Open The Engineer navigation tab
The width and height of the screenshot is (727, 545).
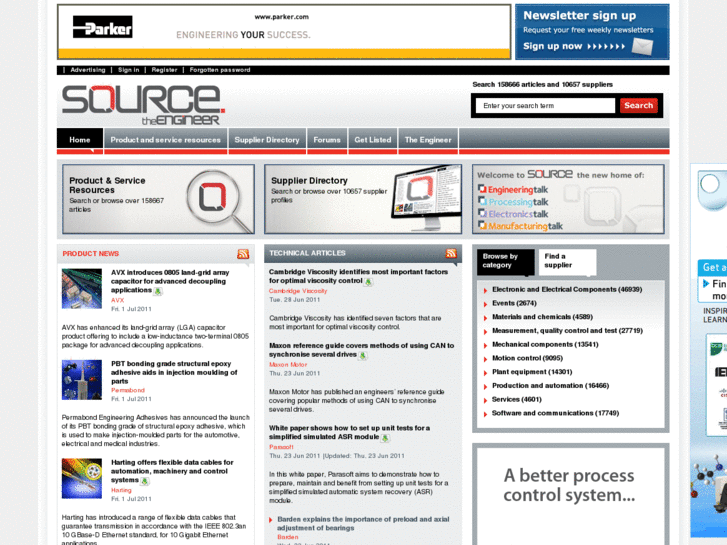pos(428,140)
